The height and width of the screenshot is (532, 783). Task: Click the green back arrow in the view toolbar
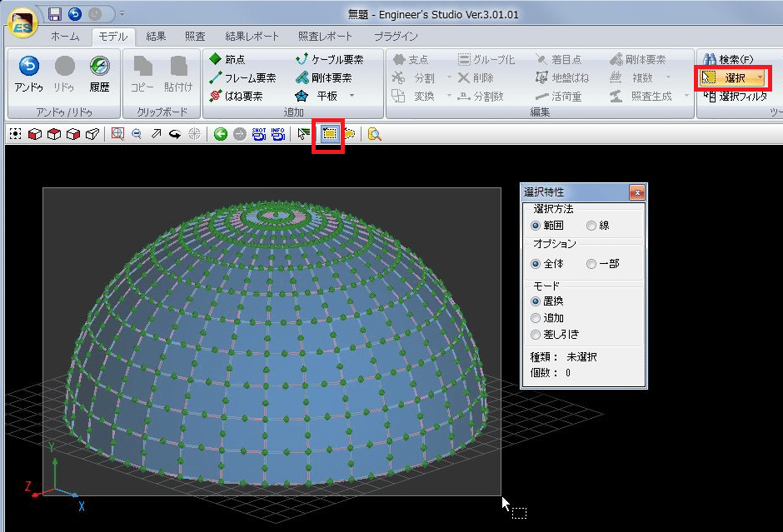pyautogui.click(x=221, y=134)
